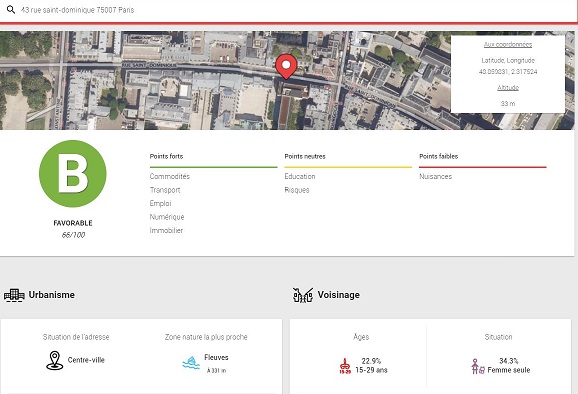Click the Latitude, Longitude label
This screenshot has height=394, width=578.
(508, 60)
